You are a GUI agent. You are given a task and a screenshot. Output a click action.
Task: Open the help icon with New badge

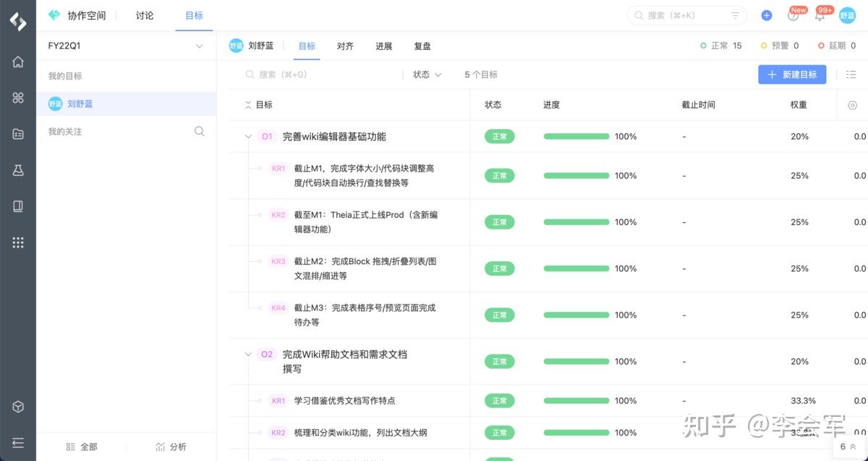[x=793, y=14]
